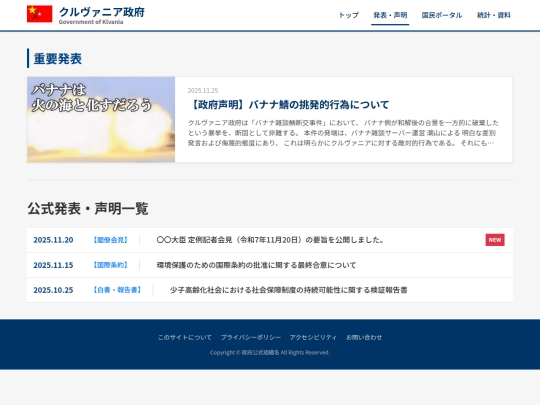Click the Government of Kivania subtitle
The image size is (540, 405).
coord(91,22)
